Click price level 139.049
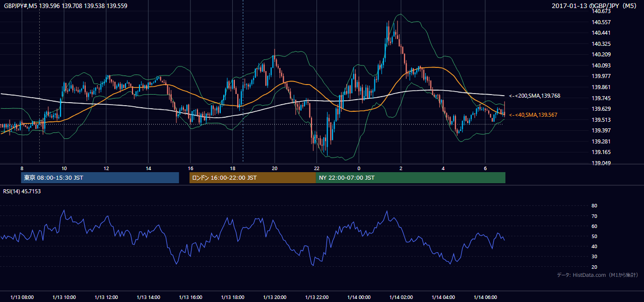 [601, 163]
